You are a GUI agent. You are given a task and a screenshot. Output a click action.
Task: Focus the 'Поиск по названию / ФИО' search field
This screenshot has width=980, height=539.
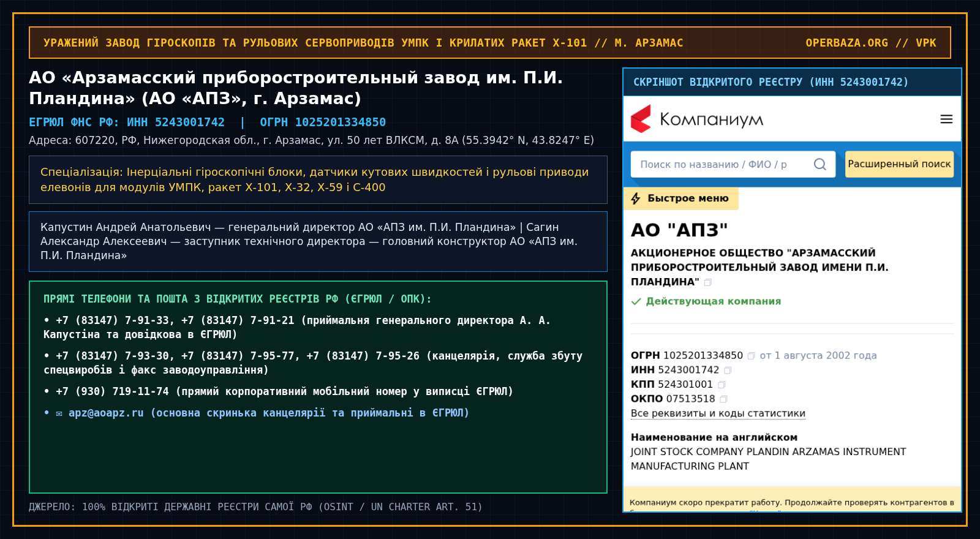click(733, 164)
